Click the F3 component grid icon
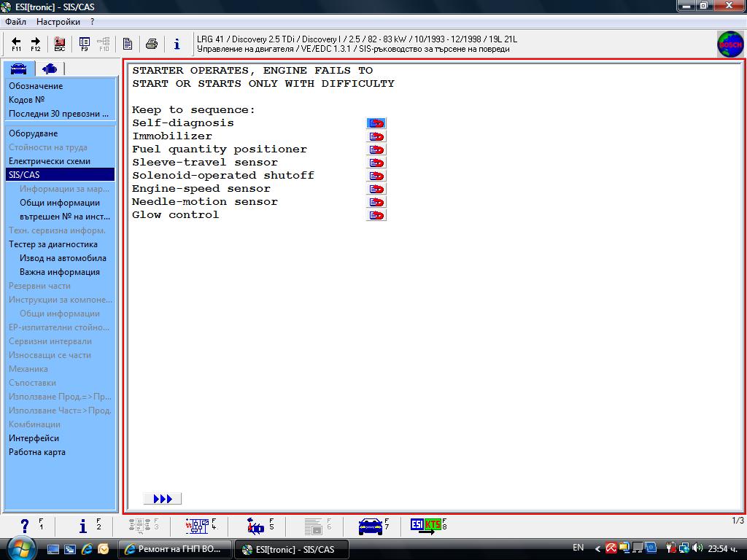 pyautogui.click(x=139, y=526)
